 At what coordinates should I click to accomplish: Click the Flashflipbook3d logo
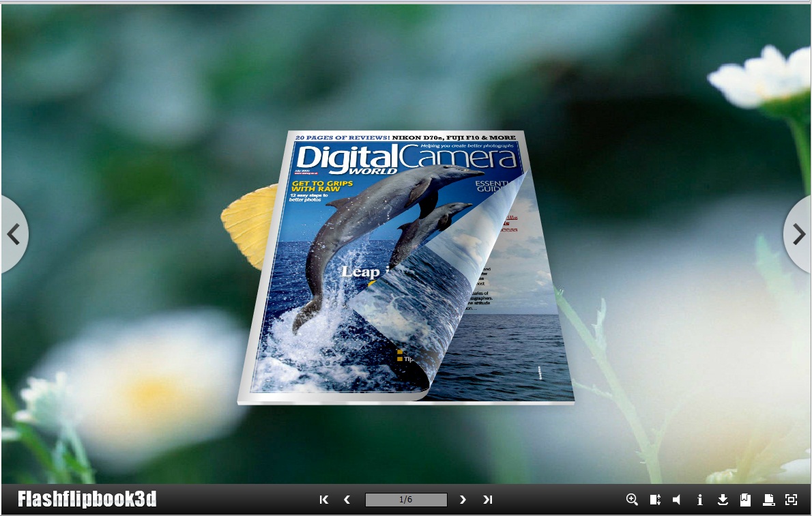(87, 499)
